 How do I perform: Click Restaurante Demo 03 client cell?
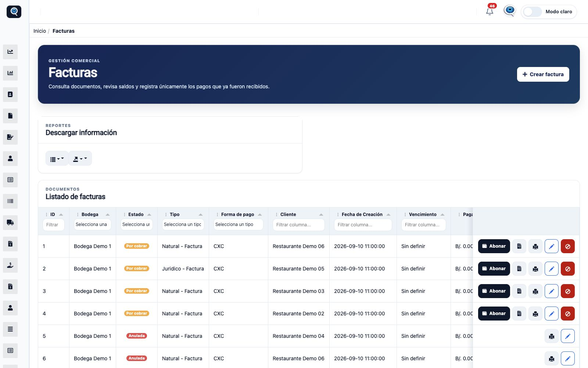(x=298, y=291)
